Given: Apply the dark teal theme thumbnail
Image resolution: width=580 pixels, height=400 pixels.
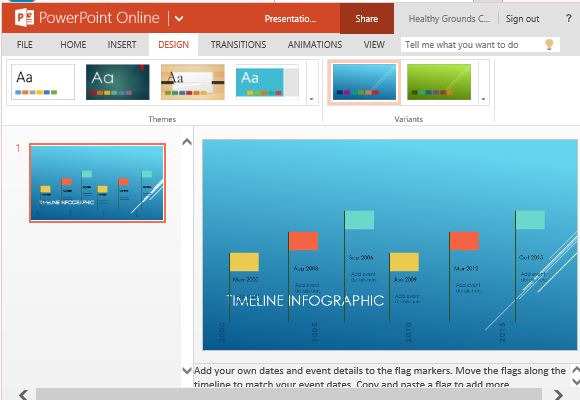Looking at the screenshot, I should pos(118,82).
